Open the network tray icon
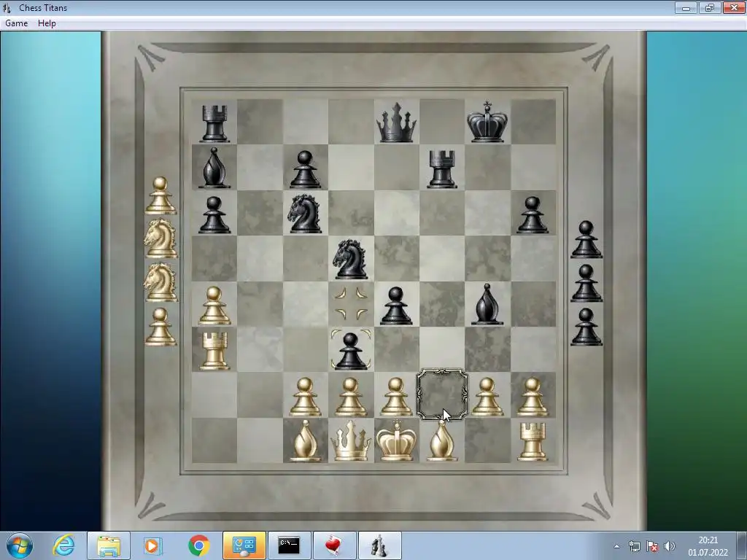Viewport: 747px width, 560px height. pos(634,546)
